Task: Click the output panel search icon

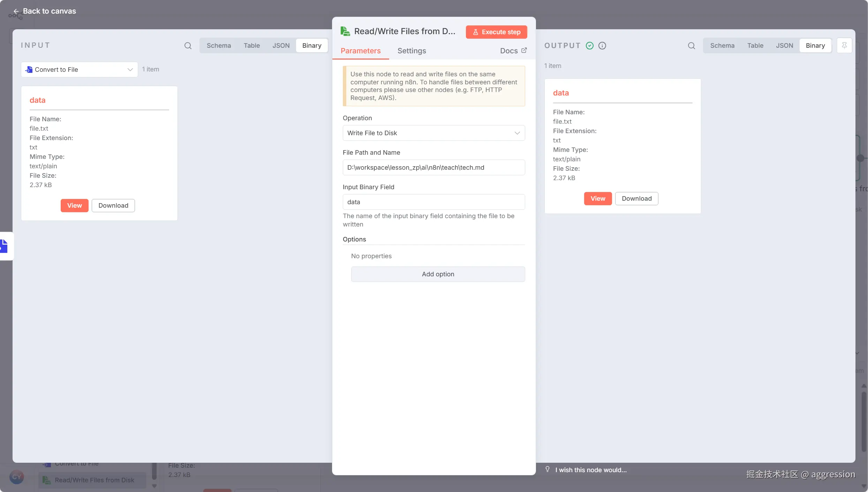Action: pos(691,46)
